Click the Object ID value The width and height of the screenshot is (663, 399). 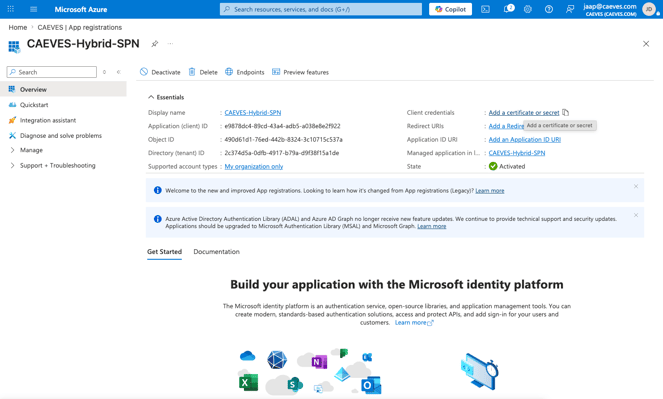283,139
